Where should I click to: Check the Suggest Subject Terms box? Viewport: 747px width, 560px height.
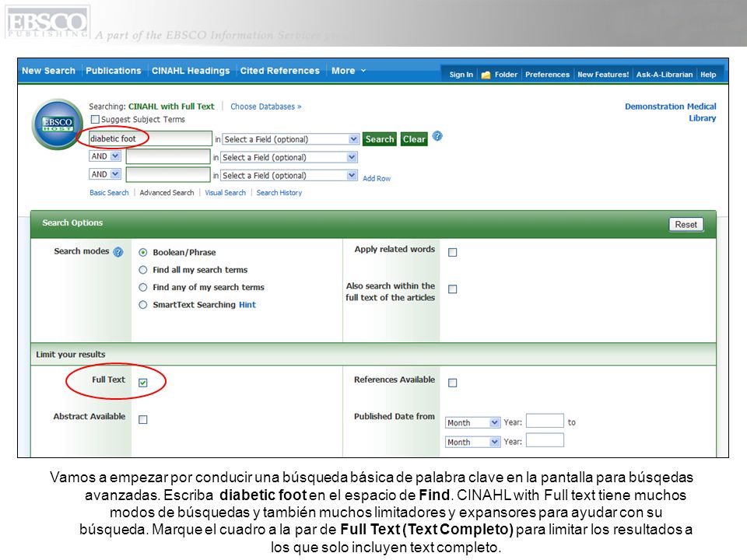coord(95,119)
